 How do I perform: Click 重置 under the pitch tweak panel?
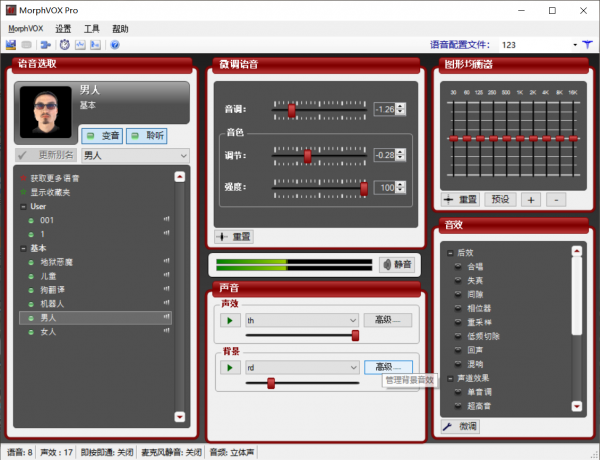pos(234,237)
